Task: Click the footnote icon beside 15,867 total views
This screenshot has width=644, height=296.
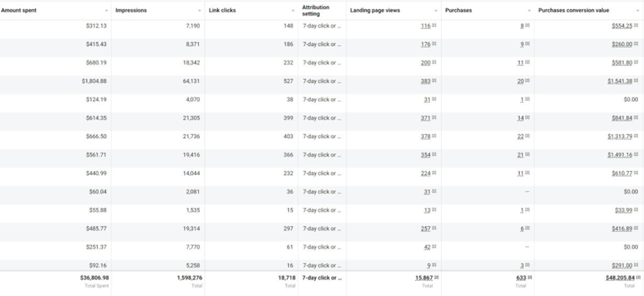Action: pos(436,278)
